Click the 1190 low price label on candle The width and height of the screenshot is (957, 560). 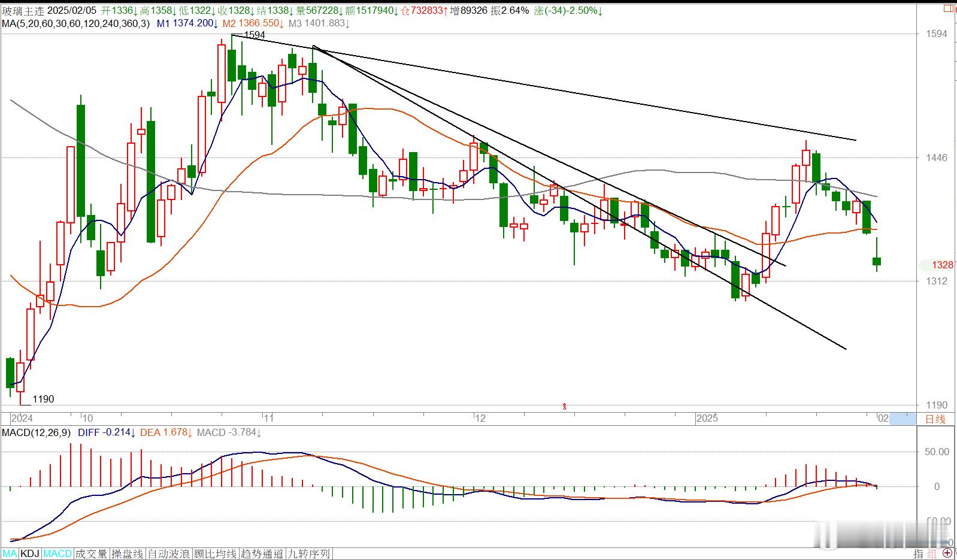pyautogui.click(x=43, y=399)
